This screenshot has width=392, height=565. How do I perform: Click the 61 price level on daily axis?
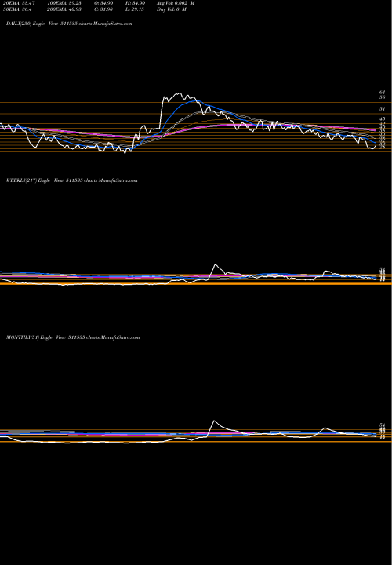382,93
